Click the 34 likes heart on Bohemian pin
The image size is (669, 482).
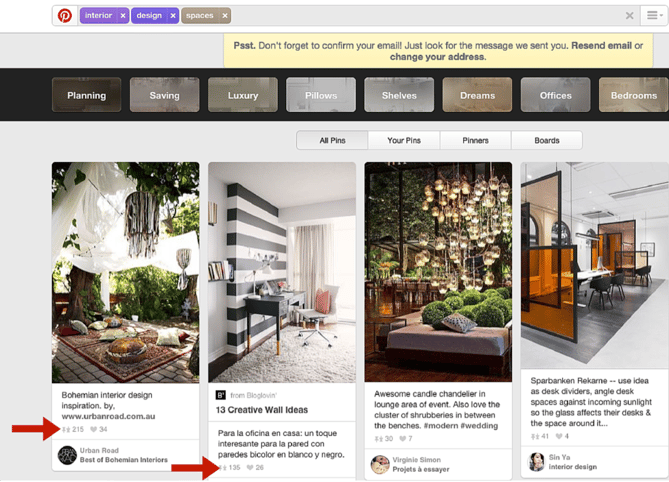tap(93, 430)
